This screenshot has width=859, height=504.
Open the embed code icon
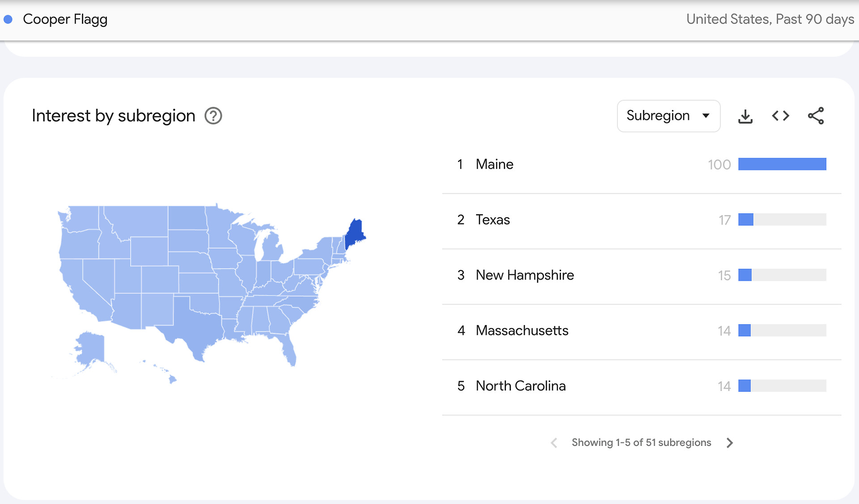(x=780, y=116)
